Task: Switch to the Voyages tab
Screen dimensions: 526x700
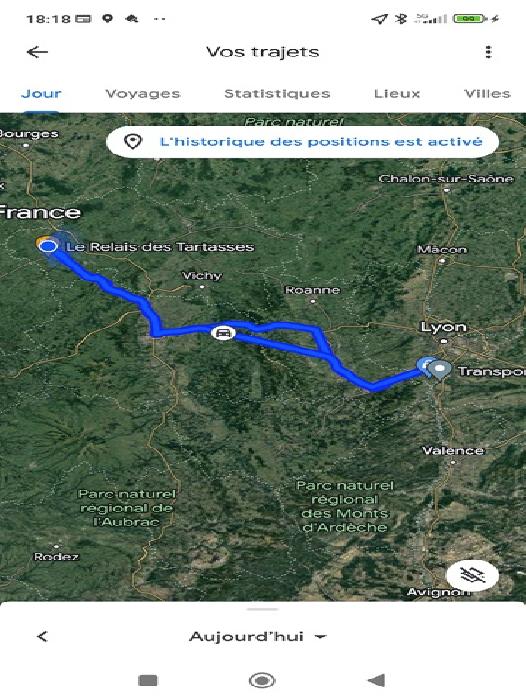Action: click(x=142, y=94)
